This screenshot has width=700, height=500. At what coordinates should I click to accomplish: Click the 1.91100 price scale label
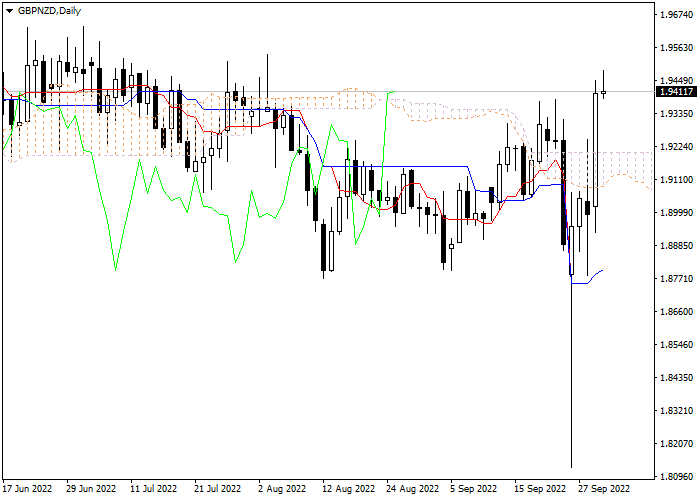tap(676, 179)
